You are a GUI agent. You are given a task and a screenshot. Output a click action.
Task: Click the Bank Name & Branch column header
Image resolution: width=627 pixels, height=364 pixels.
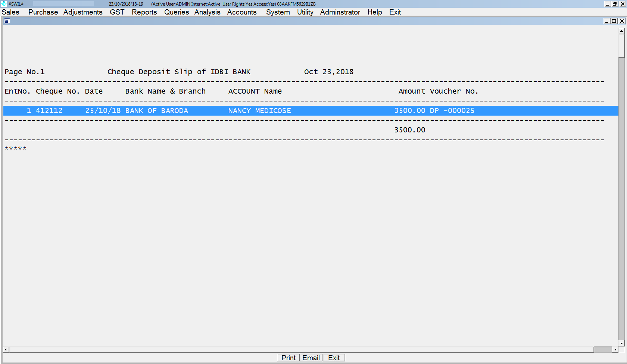(165, 91)
